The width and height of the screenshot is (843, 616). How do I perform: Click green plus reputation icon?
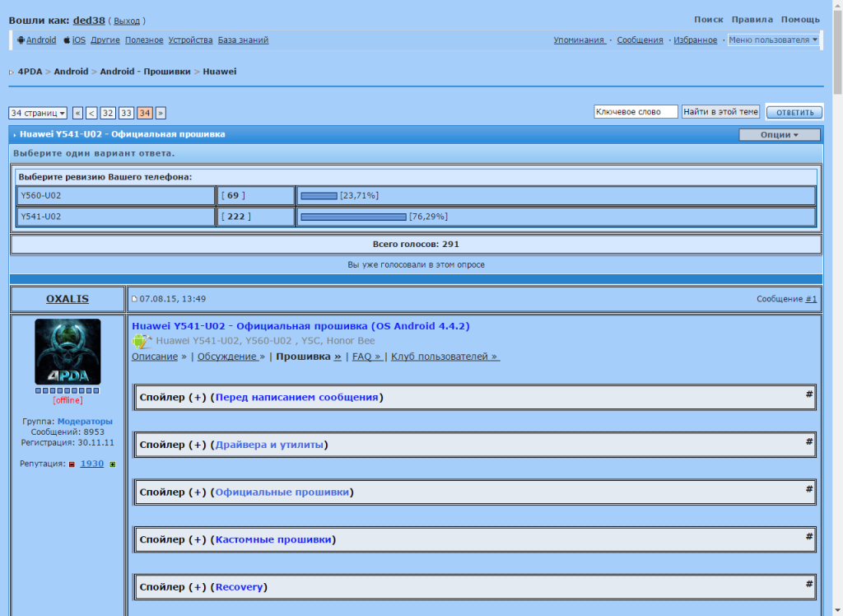point(112,464)
